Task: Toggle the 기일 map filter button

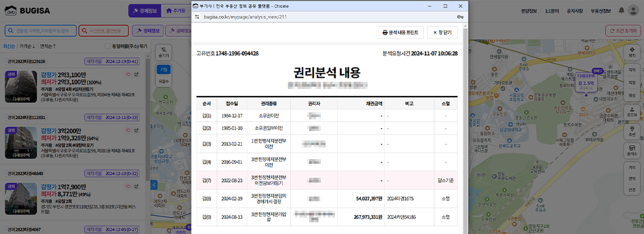Action: (163, 70)
